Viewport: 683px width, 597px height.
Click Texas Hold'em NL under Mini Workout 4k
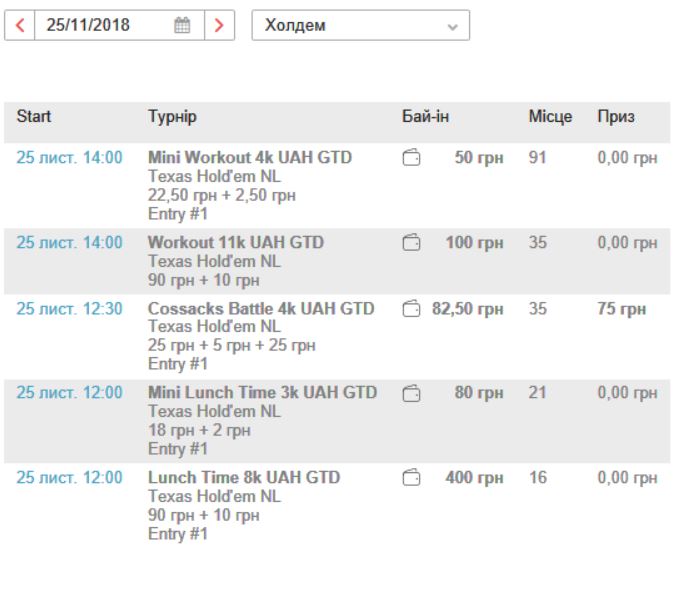214,176
